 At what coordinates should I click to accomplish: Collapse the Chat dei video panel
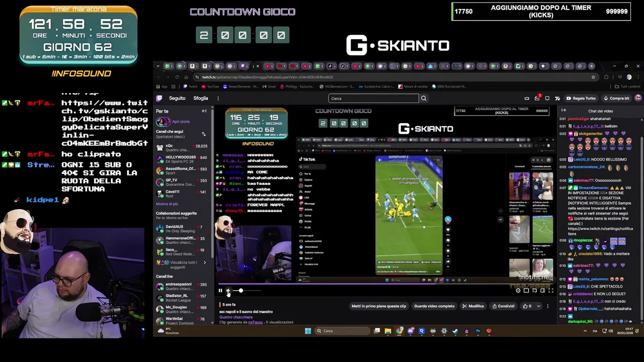563,111
